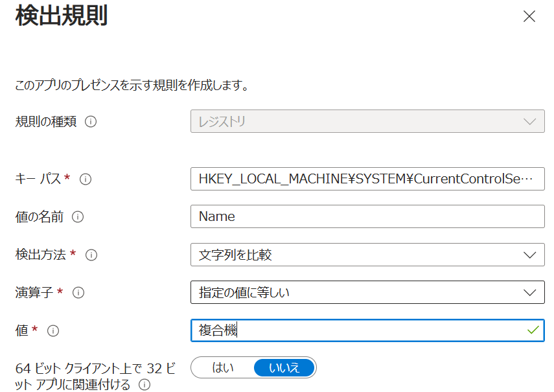Click the info icon next to 規則の種類

[x=91, y=122]
